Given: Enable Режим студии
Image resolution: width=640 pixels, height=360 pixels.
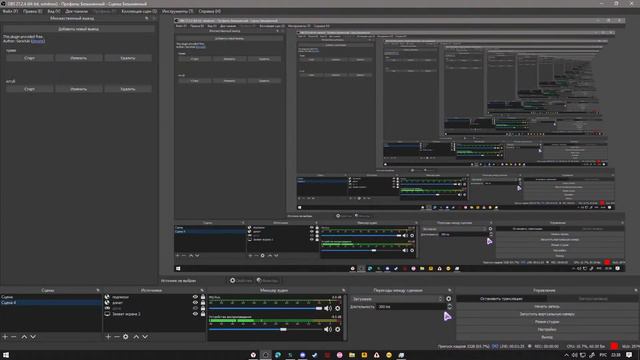Looking at the screenshot, I should click(547, 322).
